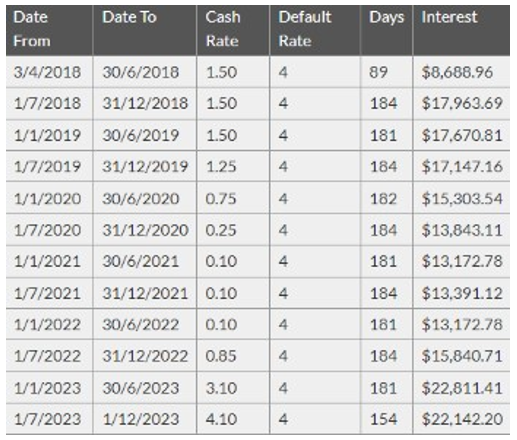Click the 31/12/2018 Date To cell
The width and height of the screenshot is (517, 440).
coord(145,103)
